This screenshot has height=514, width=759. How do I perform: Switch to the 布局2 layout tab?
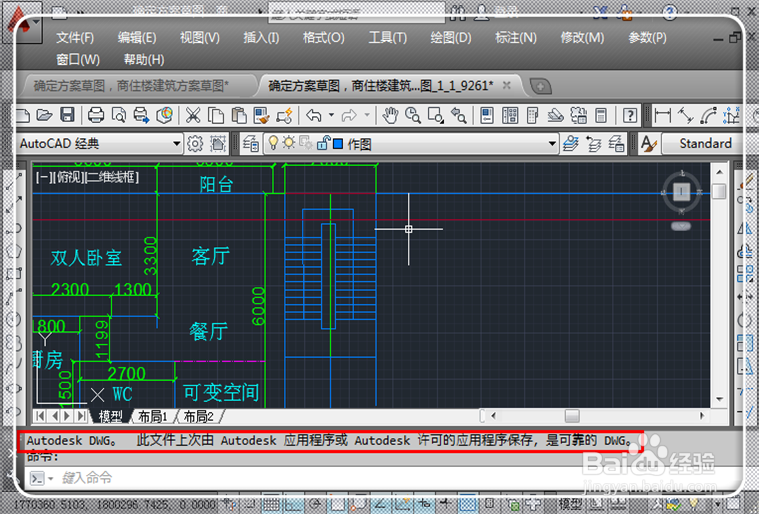198,416
